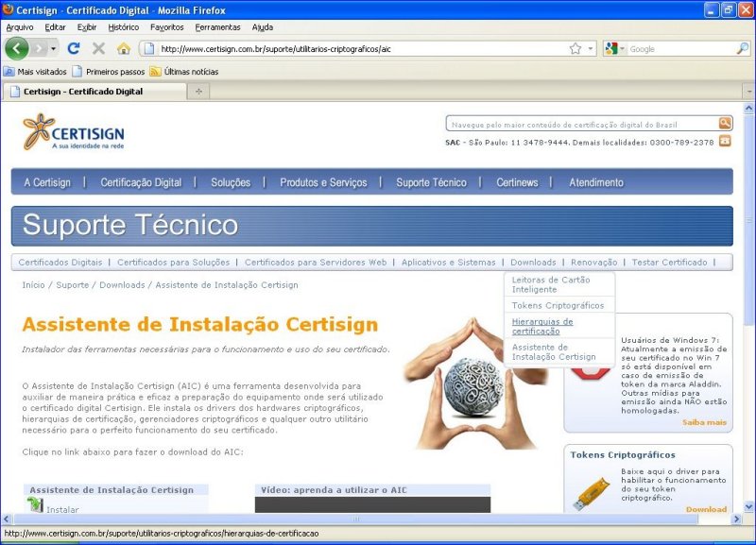Open A Certisign navigation item
756x545 pixels.
(x=47, y=182)
